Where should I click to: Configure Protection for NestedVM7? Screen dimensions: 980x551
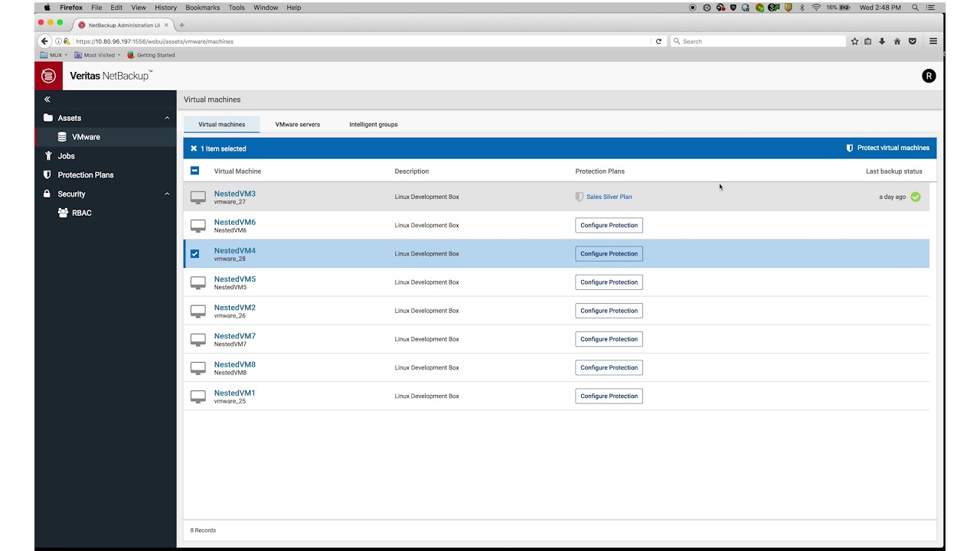point(609,339)
